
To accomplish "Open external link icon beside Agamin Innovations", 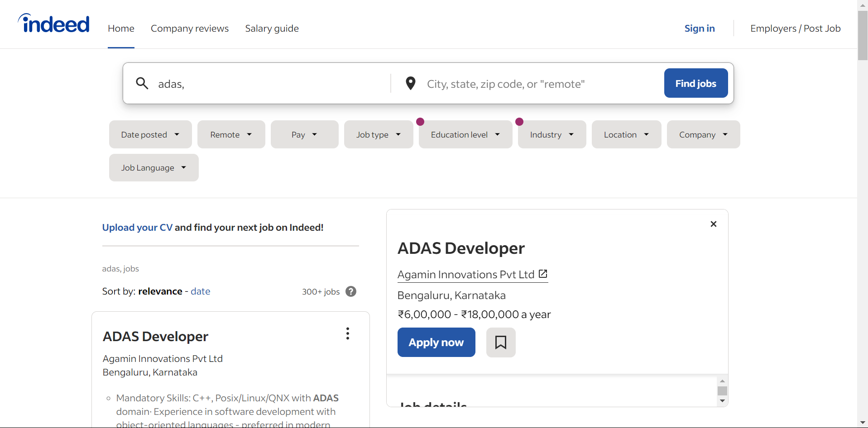I will point(543,274).
